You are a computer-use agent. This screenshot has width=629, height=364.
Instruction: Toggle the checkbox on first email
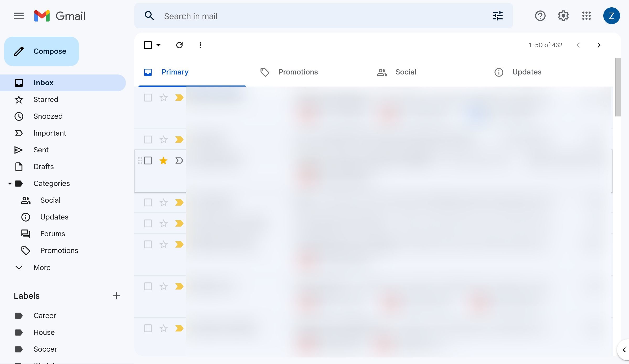pyautogui.click(x=148, y=98)
